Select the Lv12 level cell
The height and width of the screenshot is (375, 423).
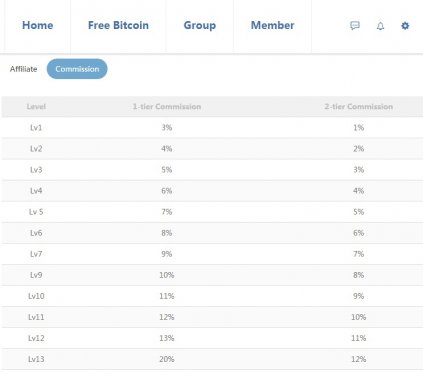coord(36,338)
